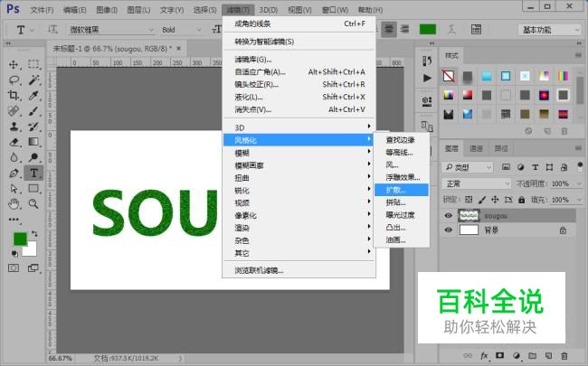The width and height of the screenshot is (588, 366).
Task: Switch to the 通道 tab
Action: pos(476,149)
